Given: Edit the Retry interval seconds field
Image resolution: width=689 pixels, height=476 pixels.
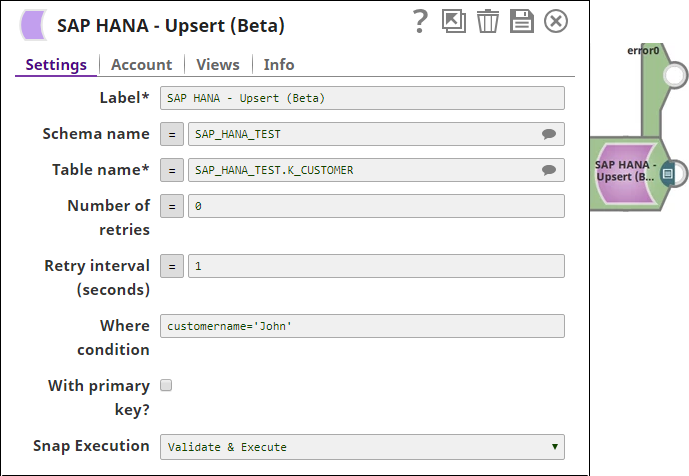Looking at the screenshot, I should pos(376,266).
